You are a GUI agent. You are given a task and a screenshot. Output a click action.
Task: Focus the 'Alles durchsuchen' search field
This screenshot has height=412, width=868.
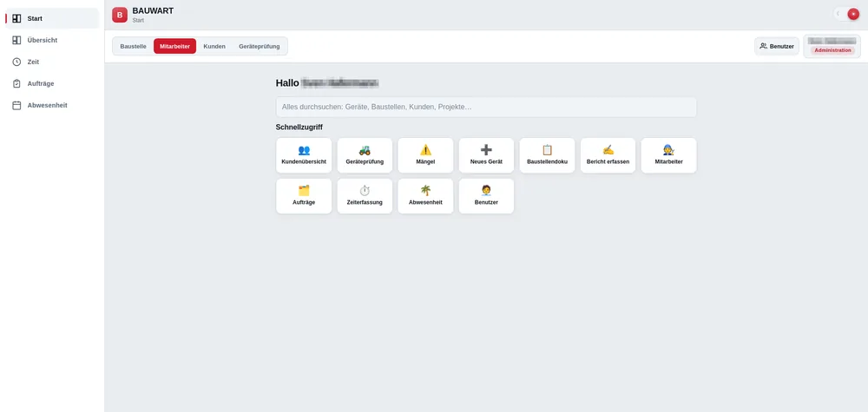pos(486,107)
